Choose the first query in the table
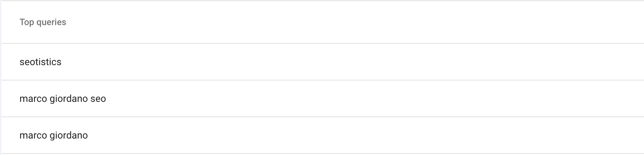The width and height of the screenshot is (644, 155). point(322,62)
